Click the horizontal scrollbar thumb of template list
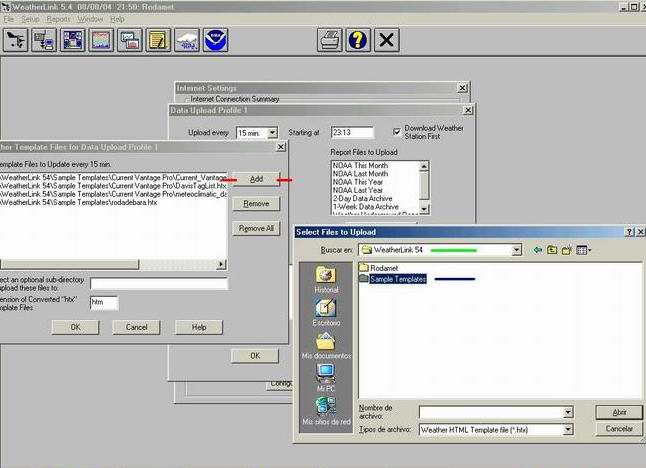646x468 pixels. (x=69, y=264)
